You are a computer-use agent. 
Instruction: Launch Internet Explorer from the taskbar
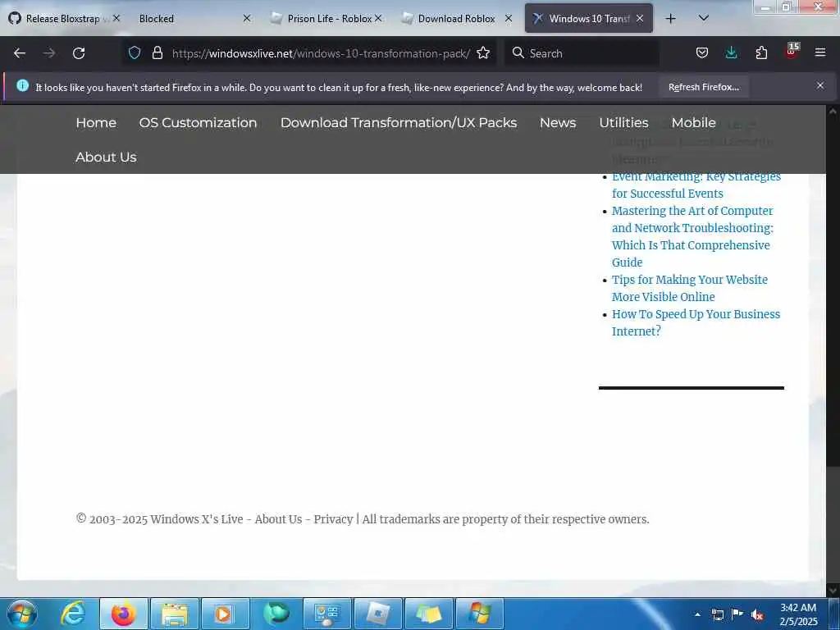(73, 614)
